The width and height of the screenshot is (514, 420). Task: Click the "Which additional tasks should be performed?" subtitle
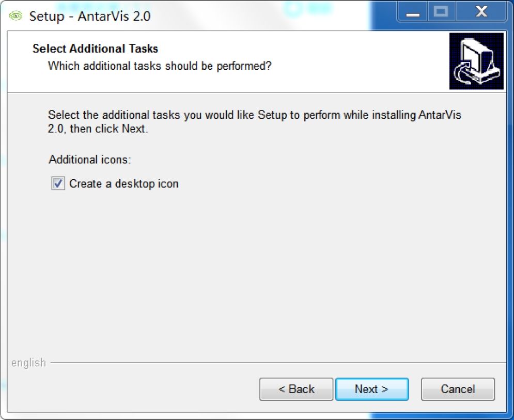tap(159, 66)
